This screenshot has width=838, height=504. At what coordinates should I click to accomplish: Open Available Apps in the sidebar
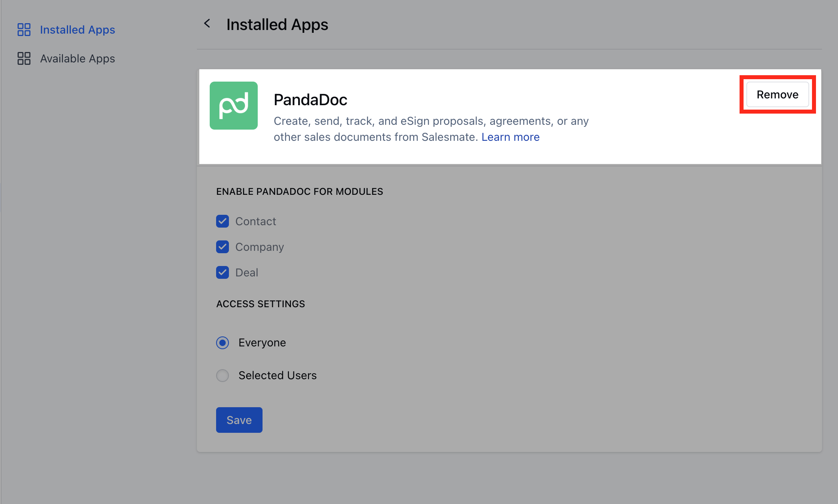coord(78,58)
